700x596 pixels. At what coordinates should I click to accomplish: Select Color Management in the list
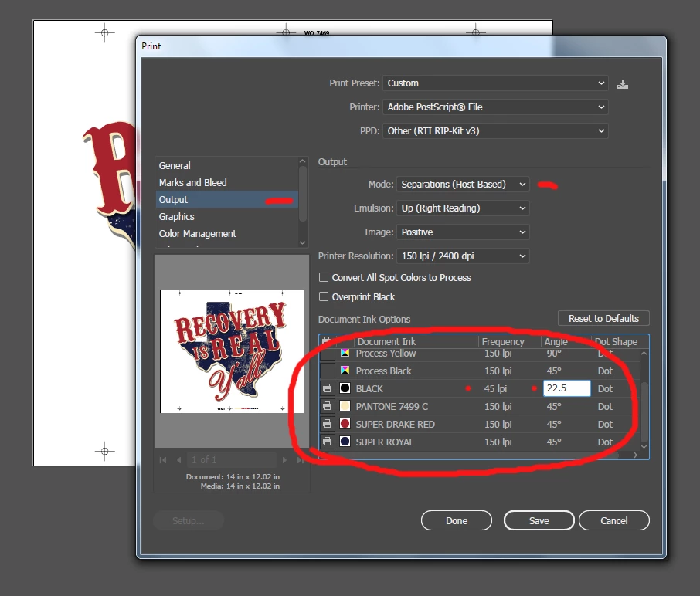197,233
